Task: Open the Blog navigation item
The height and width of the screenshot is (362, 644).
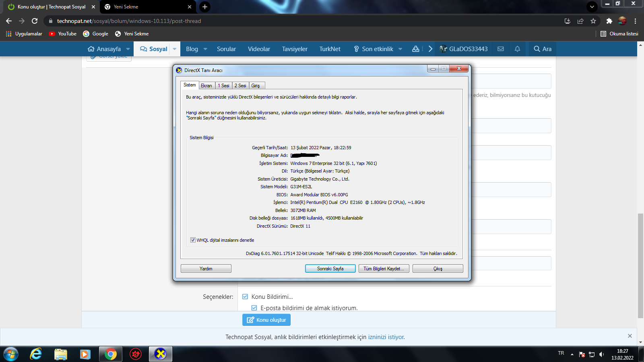Action: (x=192, y=49)
